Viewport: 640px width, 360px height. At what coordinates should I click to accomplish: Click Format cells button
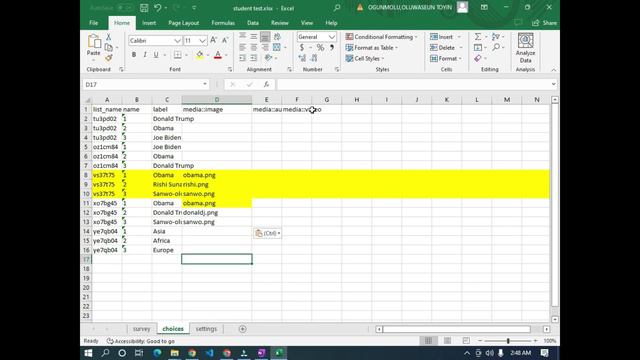(x=446, y=58)
